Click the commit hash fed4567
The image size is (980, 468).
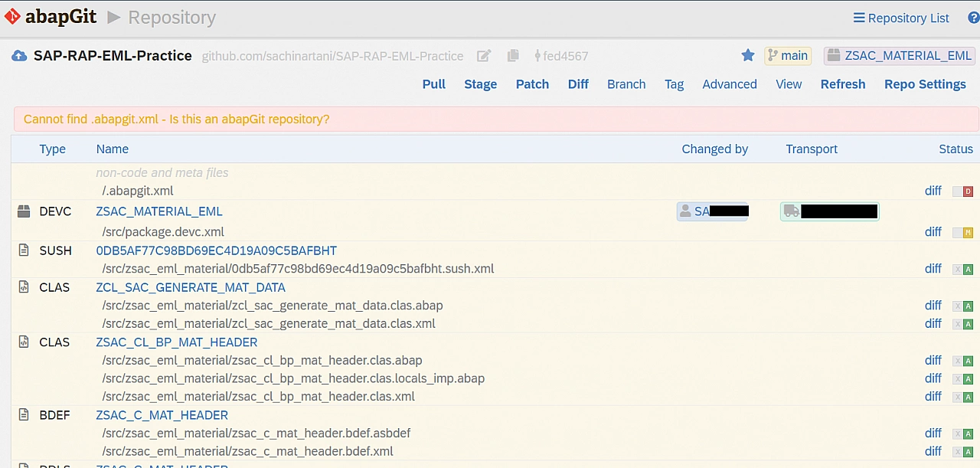(x=565, y=56)
